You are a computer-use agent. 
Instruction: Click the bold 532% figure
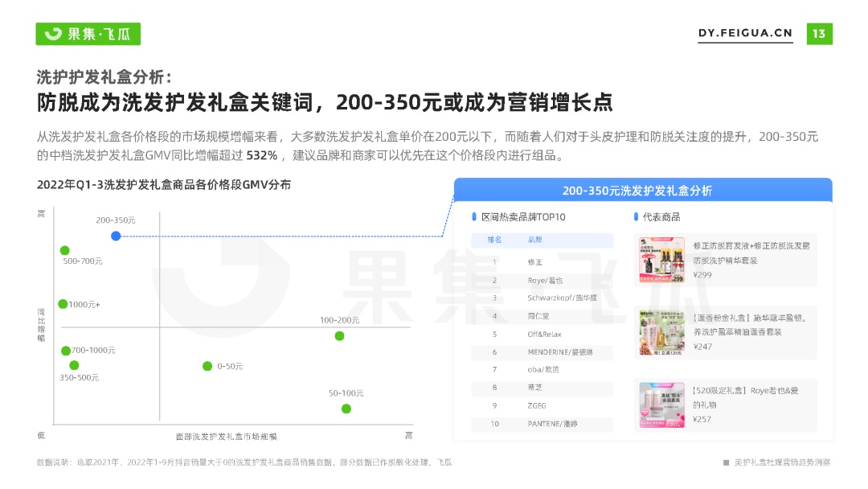pyautogui.click(x=261, y=155)
